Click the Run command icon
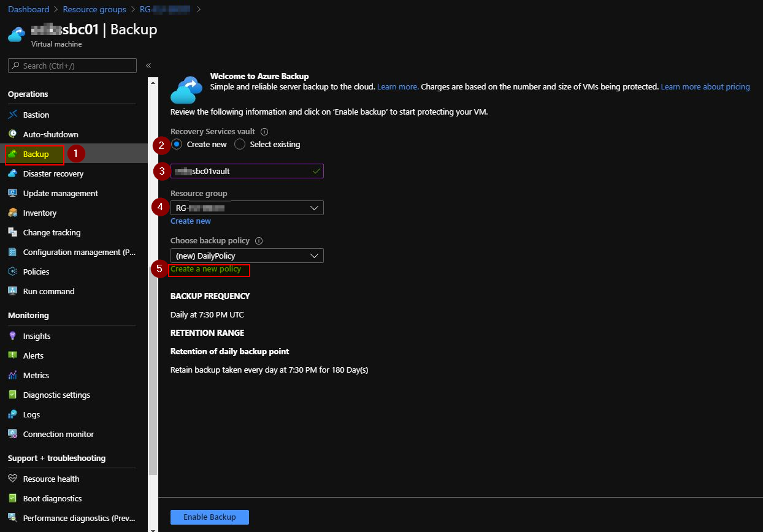 point(13,292)
